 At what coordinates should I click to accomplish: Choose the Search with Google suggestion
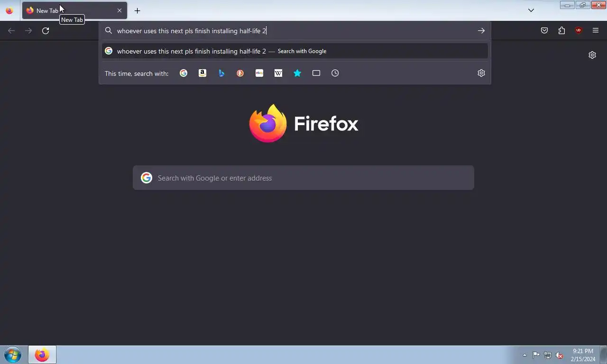(295, 51)
